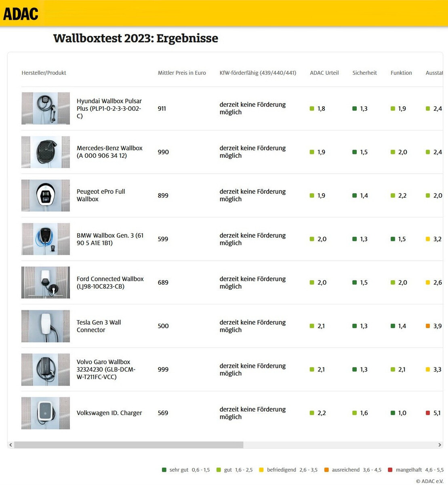448x485 pixels.
Task: Open the Mercedes-Benz Wallbox product image
Action: [x=46, y=152]
